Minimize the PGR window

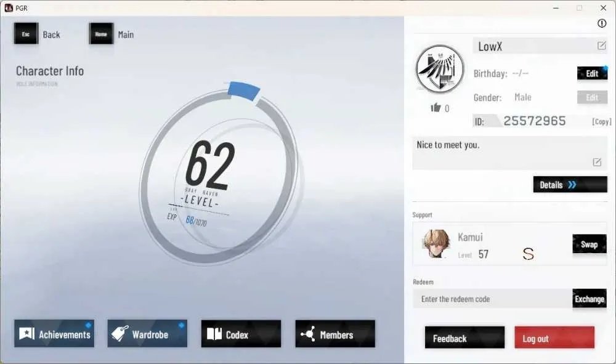coord(556,8)
